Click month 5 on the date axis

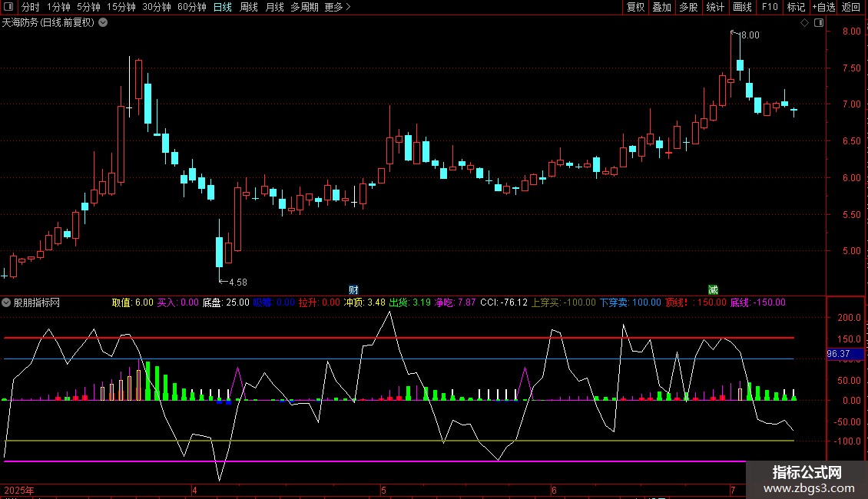(383, 490)
